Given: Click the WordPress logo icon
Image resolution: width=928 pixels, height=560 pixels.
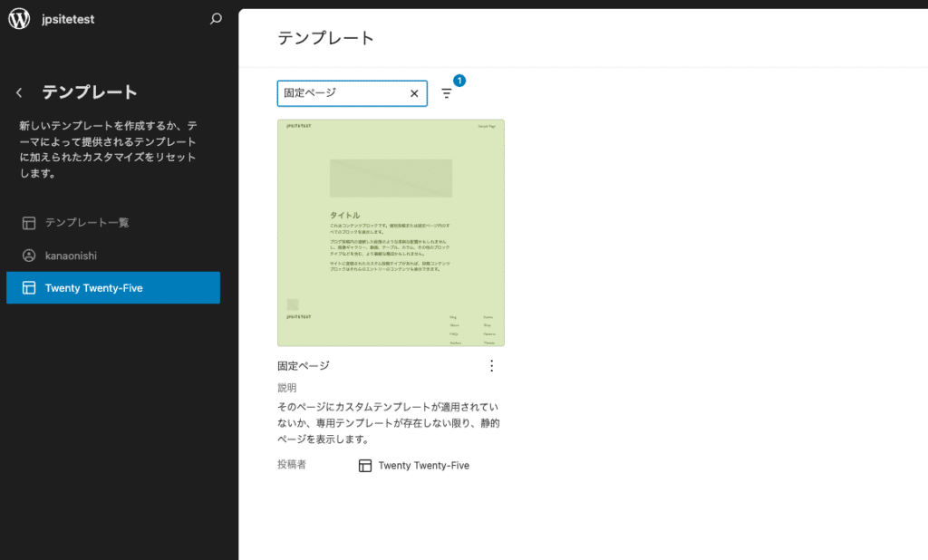Looking at the screenshot, I should point(19,18).
